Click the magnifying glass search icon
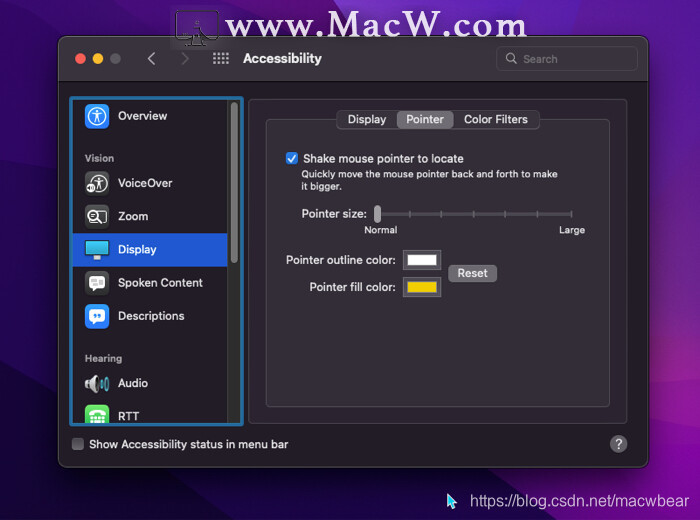Screen dimensions: 700x520 (511, 58)
